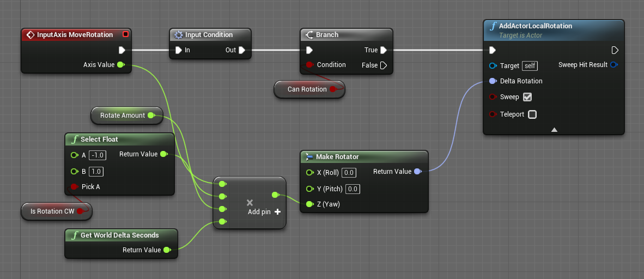644x279 pixels.
Task: Click the Y (Pitch) input pin
Action: [310, 189]
